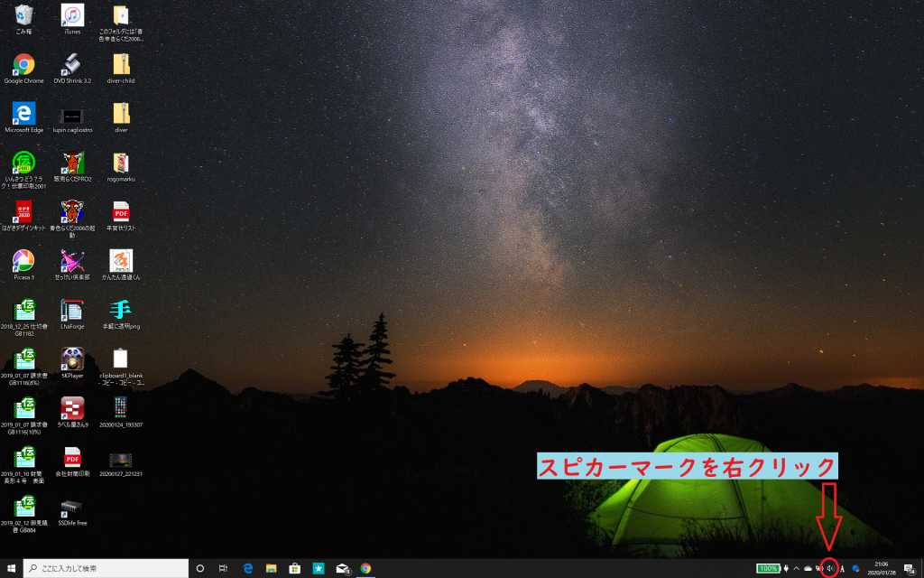Select the 20200127_221231 video thumbnail

121,459
